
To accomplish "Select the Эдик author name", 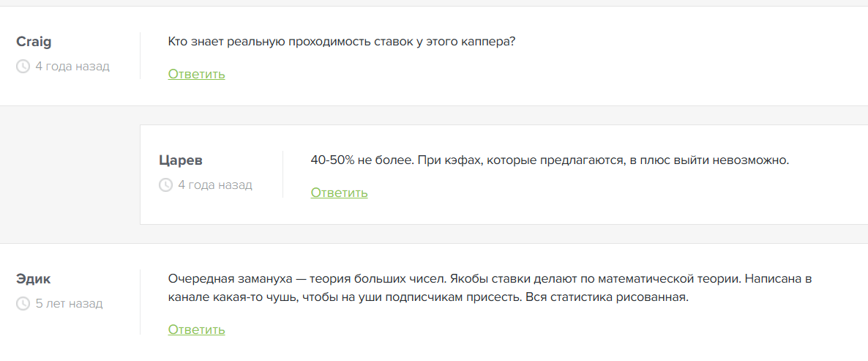I will [x=33, y=279].
